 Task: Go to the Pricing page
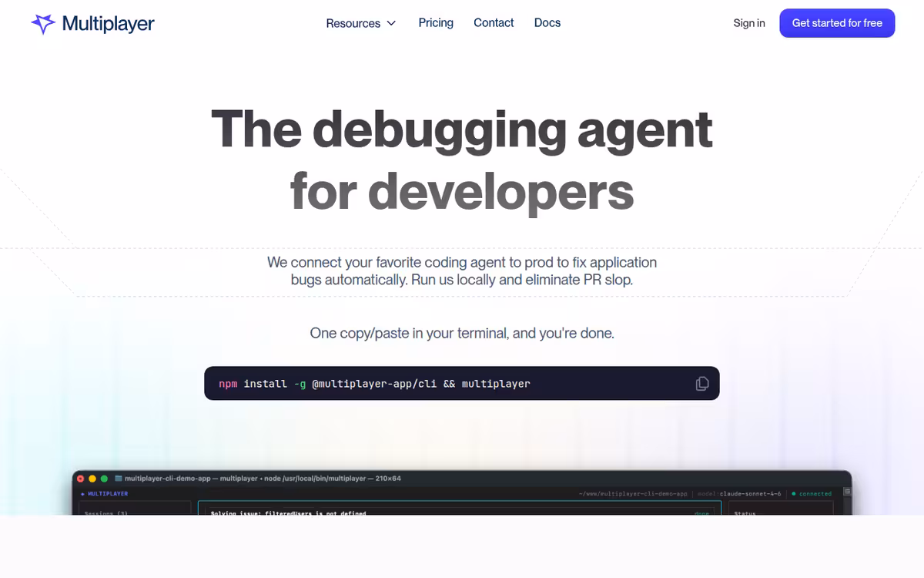click(x=436, y=23)
